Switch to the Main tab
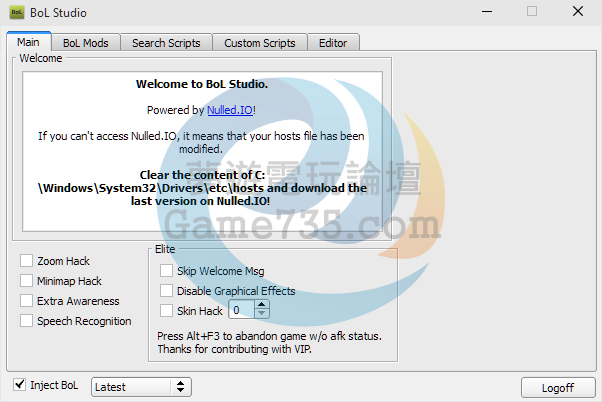 click(x=28, y=42)
